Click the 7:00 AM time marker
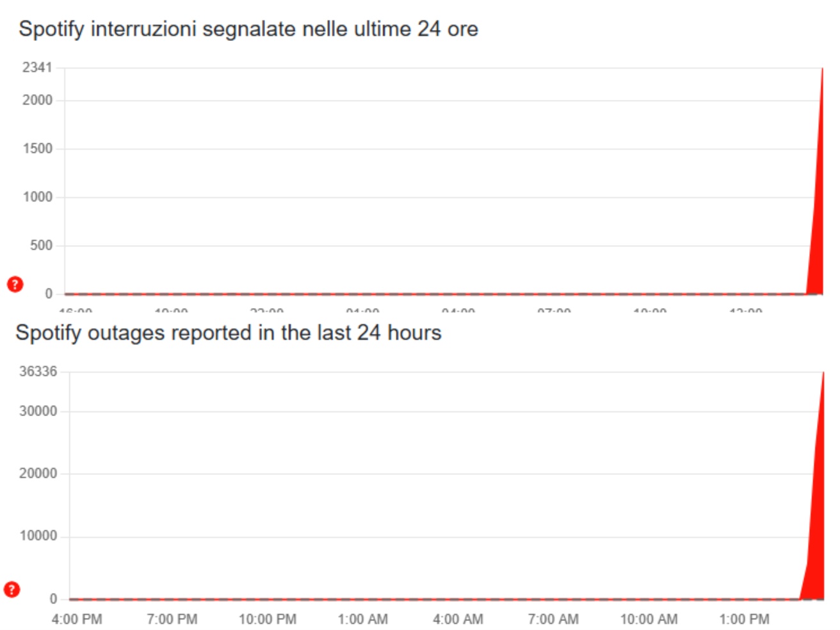Image resolution: width=840 pixels, height=630 pixels. tap(553, 619)
